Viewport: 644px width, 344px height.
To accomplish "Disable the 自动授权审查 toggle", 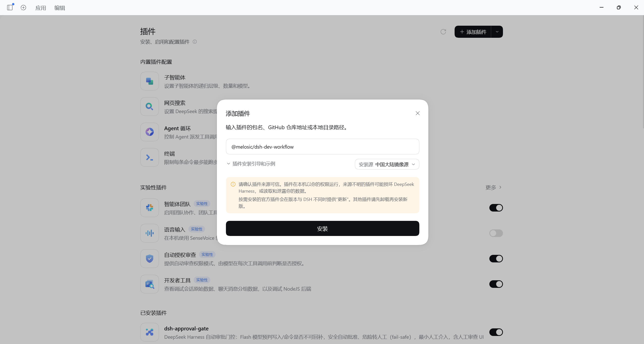I will pos(496,259).
